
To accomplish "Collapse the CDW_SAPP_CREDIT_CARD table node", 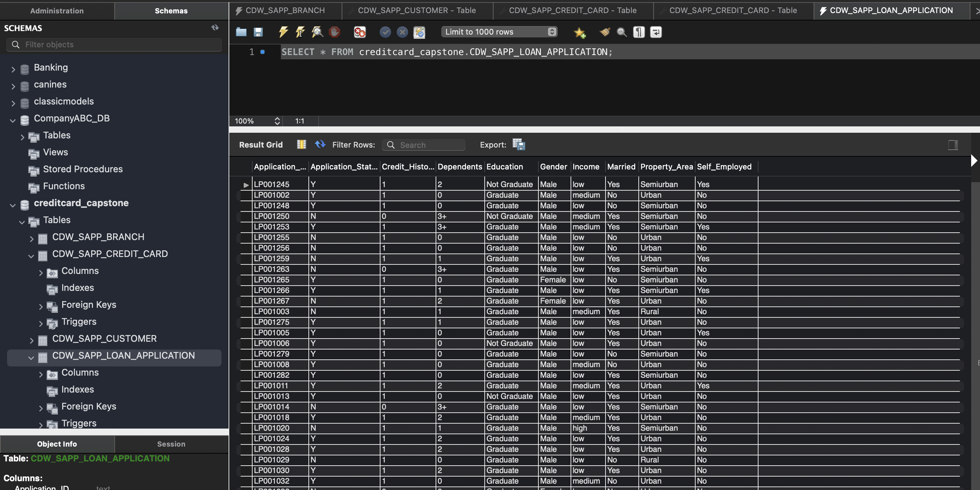I will 31,256.
